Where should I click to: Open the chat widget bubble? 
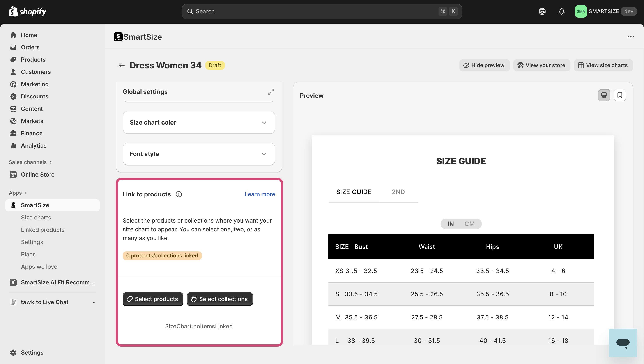tap(623, 343)
